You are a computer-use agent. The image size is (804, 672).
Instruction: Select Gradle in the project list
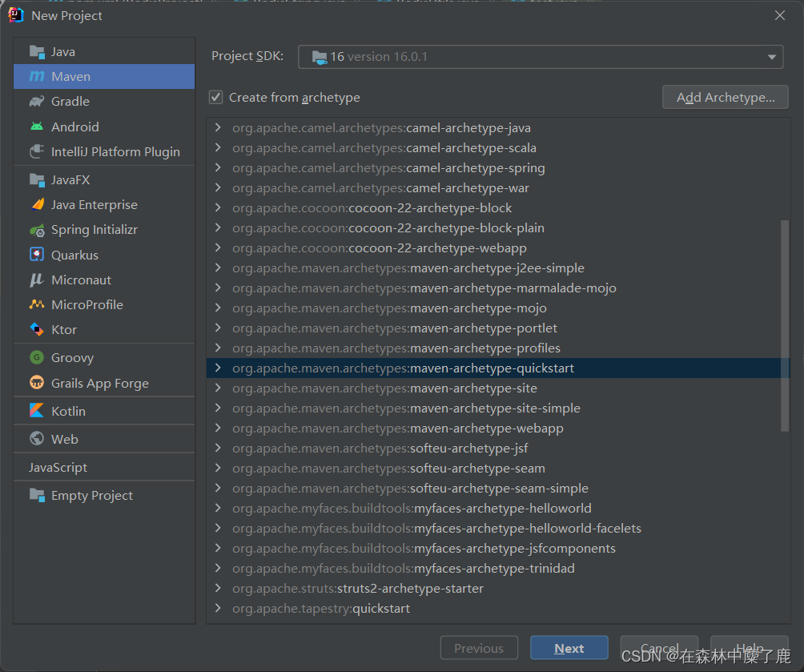click(x=104, y=102)
